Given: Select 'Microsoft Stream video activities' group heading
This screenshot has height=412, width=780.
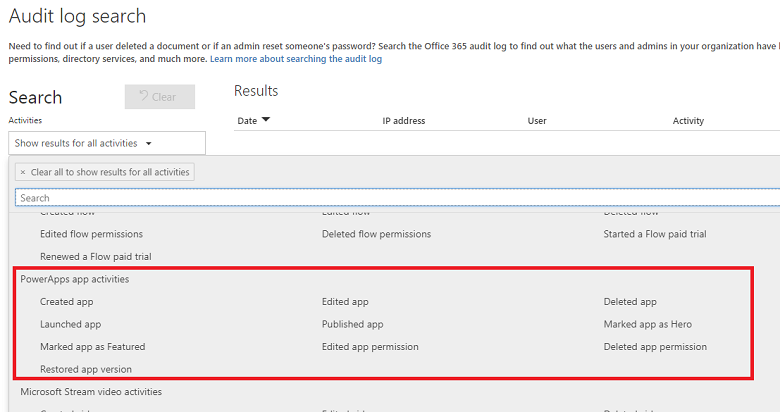Looking at the screenshot, I should [x=91, y=392].
